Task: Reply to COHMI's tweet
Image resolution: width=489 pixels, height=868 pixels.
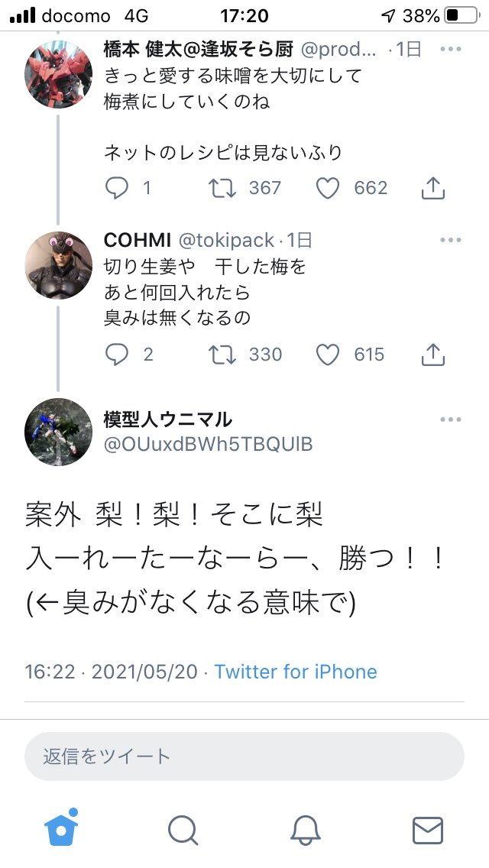Action: [116, 355]
